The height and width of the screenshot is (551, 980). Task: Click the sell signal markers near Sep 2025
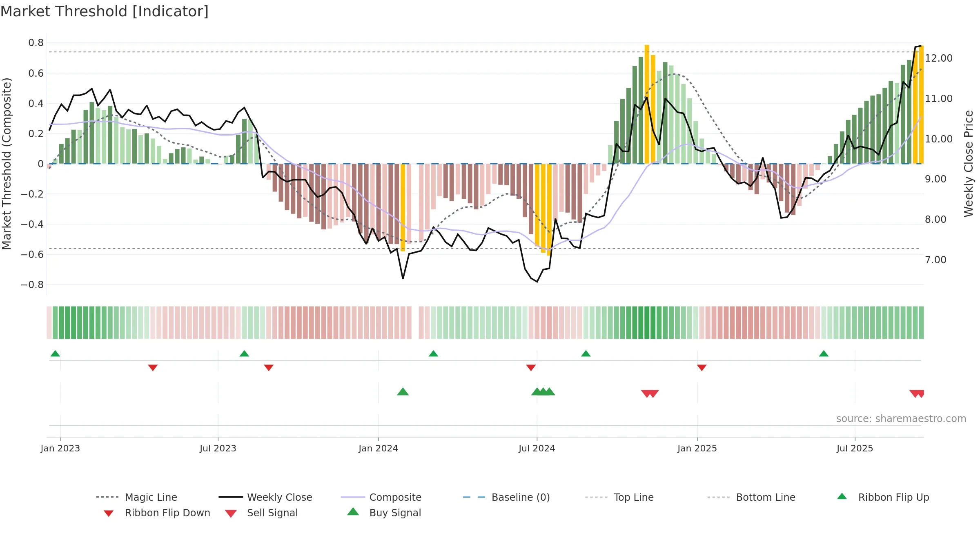pyautogui.click(x=917, y=394)
